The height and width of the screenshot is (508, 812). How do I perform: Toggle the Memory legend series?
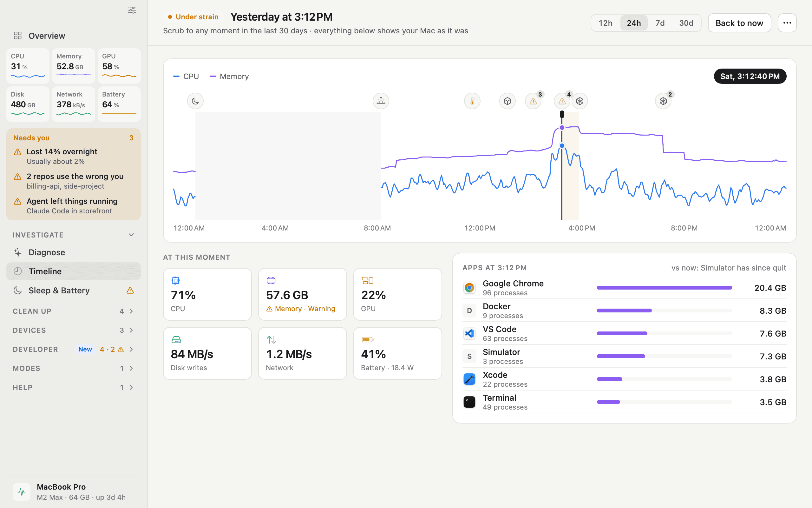coord(229,77)
